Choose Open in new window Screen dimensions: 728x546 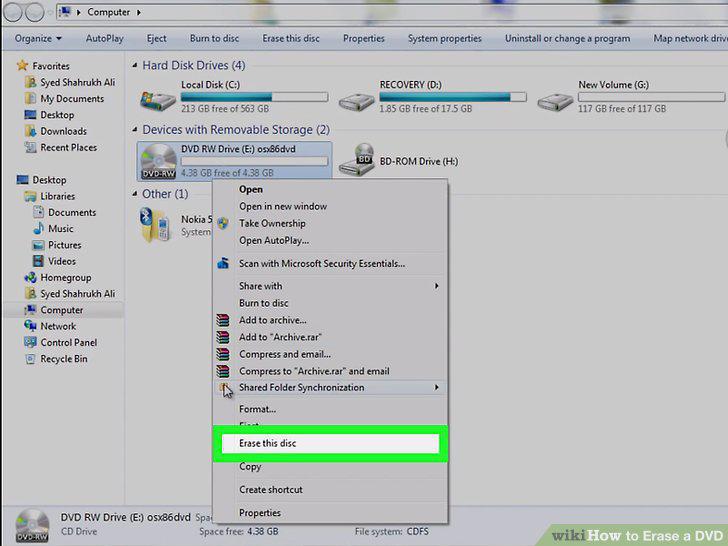click(283, 206)
